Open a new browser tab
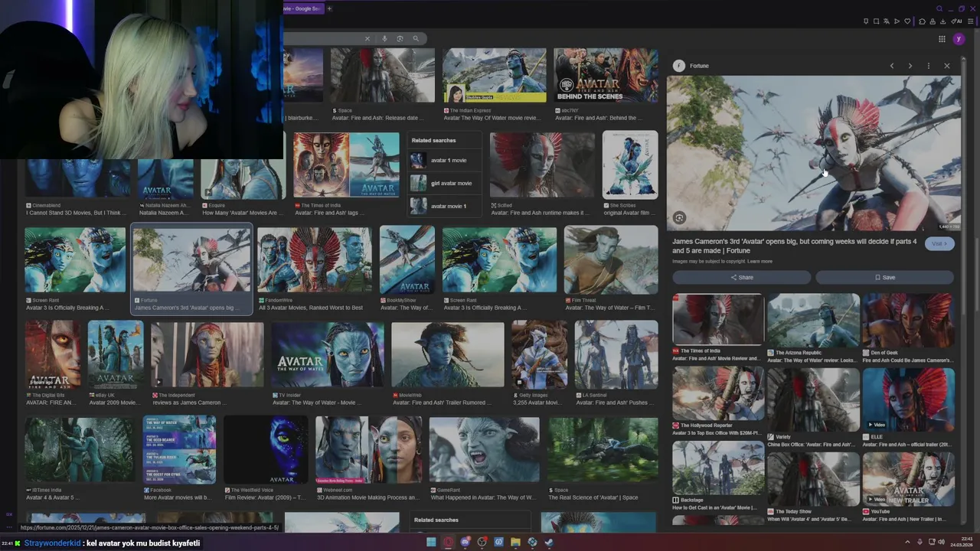Image resolution: width=980 pixels, height=551 pixels. pyautogui.click(x=329, y=8)
